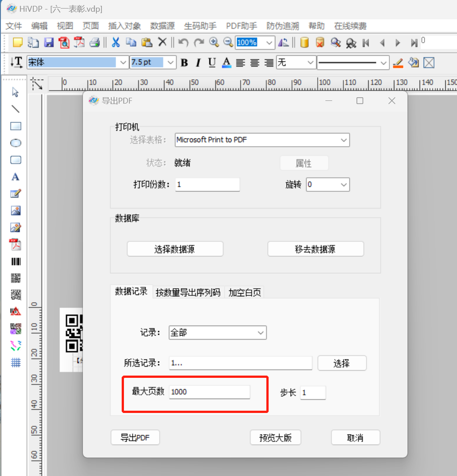
Task: Click the 导出PDF button
Action: tap(135, 437)
